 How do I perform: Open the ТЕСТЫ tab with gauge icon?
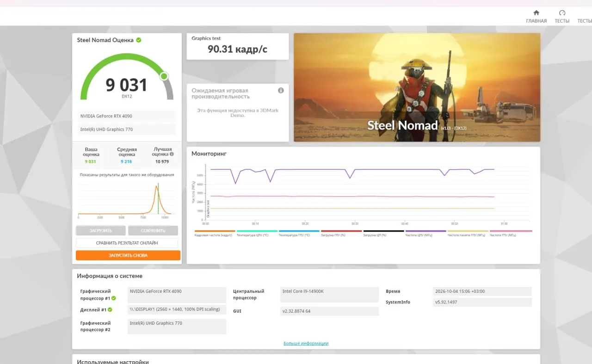562,16
